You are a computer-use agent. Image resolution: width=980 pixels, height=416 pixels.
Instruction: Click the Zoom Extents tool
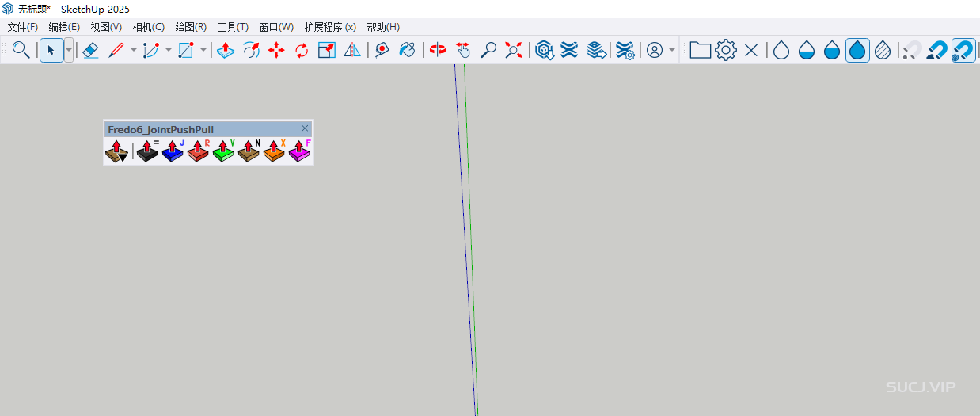(x=514, y=50)
